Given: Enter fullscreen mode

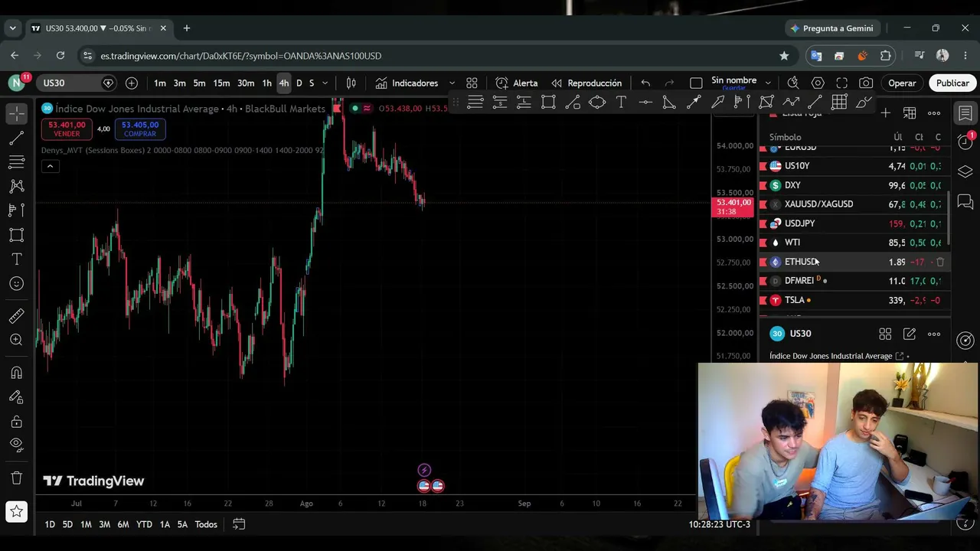Looking at the screenshot, I should click(842, 83).
